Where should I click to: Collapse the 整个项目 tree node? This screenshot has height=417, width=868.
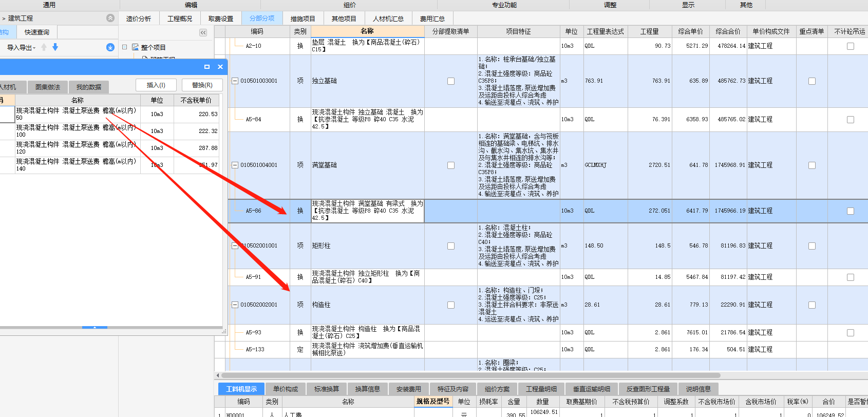[124, 47]
